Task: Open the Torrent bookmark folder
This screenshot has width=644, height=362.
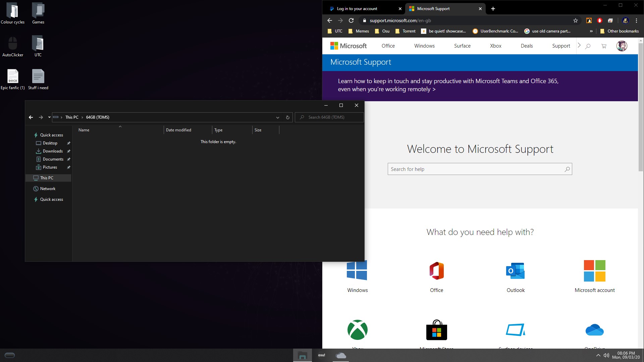Action: (405, 31)
